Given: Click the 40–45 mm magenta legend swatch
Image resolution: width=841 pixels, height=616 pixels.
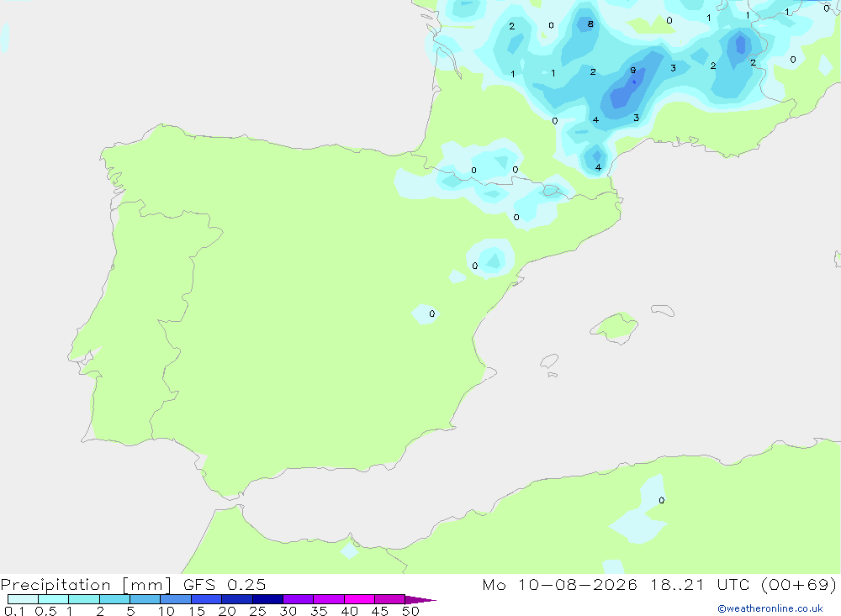Looking at the screenshot, I should [x=359, y=599].
